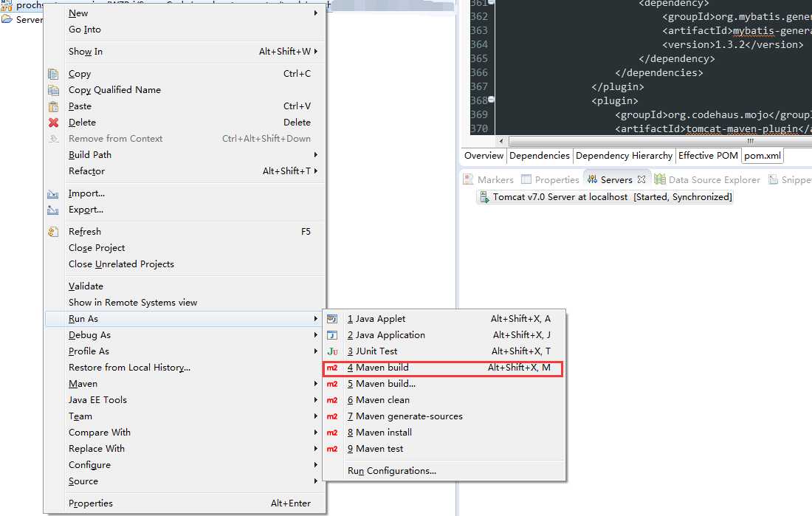Select Maven install entry
The width and height of the screenshot is (812, 516).
click(444, 433)
